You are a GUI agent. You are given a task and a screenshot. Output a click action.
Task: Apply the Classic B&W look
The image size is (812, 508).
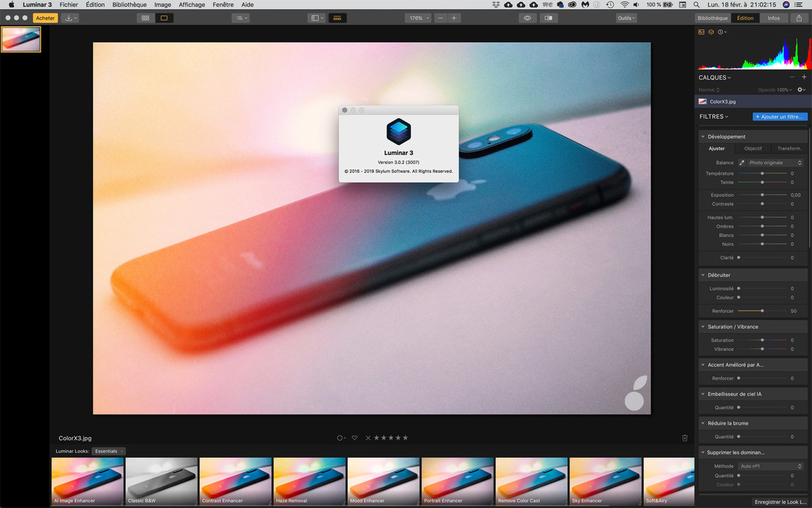tap(162, 482)
